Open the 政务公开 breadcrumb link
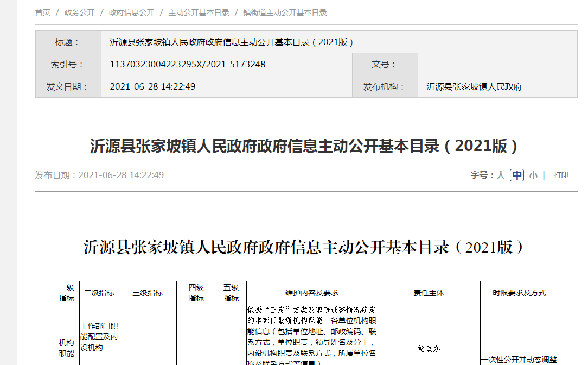 pyautogui.click(x=79, y=12)
